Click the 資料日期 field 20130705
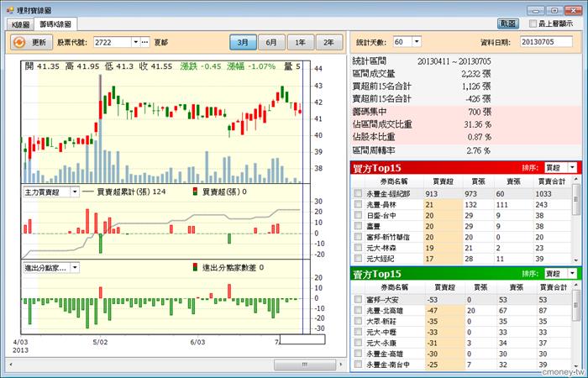The image size is (588, 378). [x=546, y=42]
